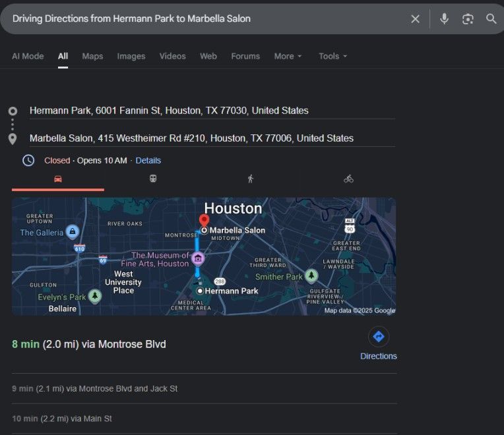Select the bicycling mode icon
Image resolution: width=504 pixels, height=435 pixels.
pyautogui.click(x=348, y=179)
